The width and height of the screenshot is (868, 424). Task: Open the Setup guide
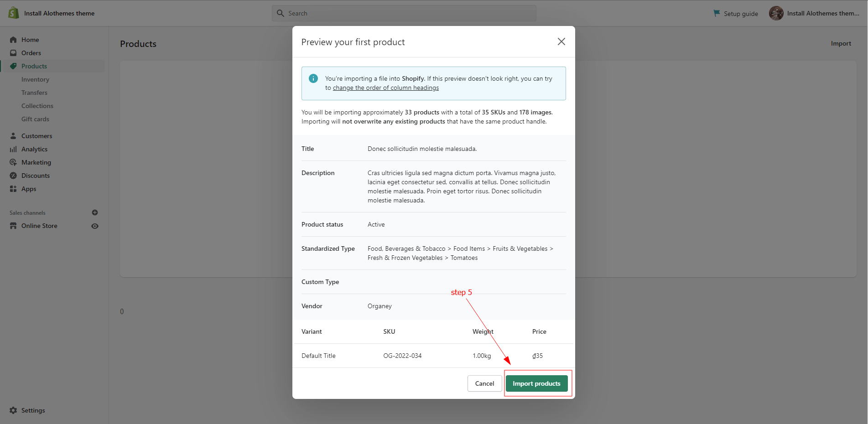pyautogui.click(x=736, y=14)
